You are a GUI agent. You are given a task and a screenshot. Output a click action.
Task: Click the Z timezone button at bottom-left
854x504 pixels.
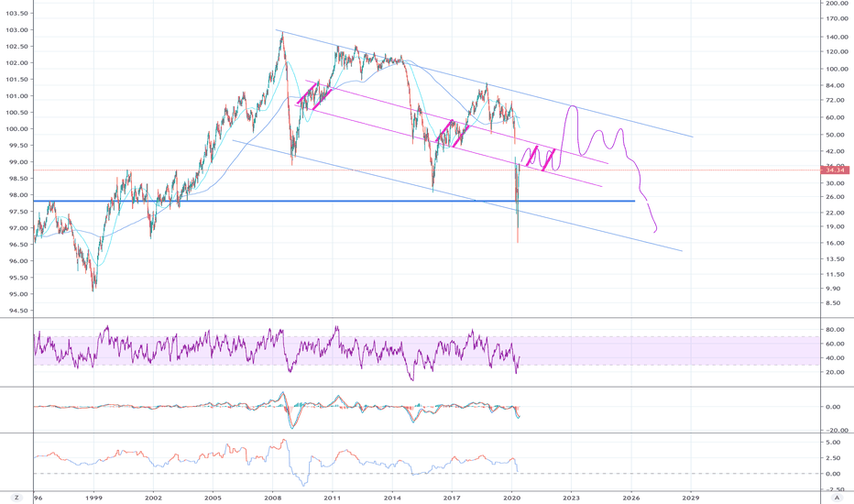click(16, 498)
